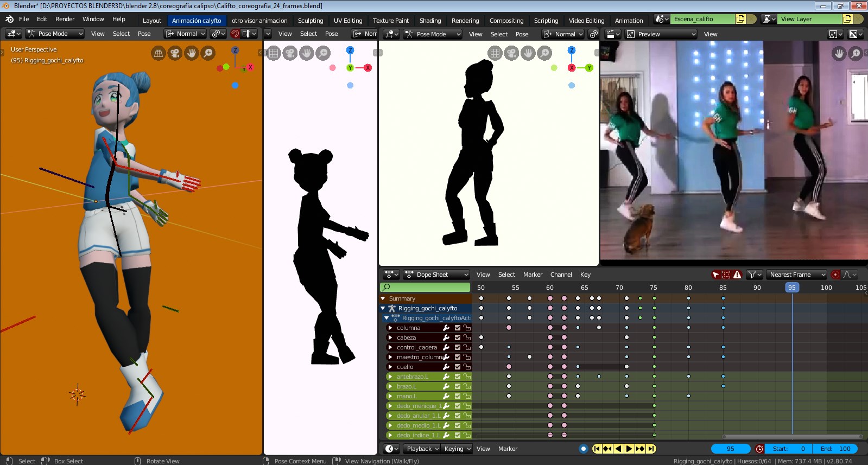
Task: Click the wrench modifier icon on the columna channel
Action: [x=446, y=328]
